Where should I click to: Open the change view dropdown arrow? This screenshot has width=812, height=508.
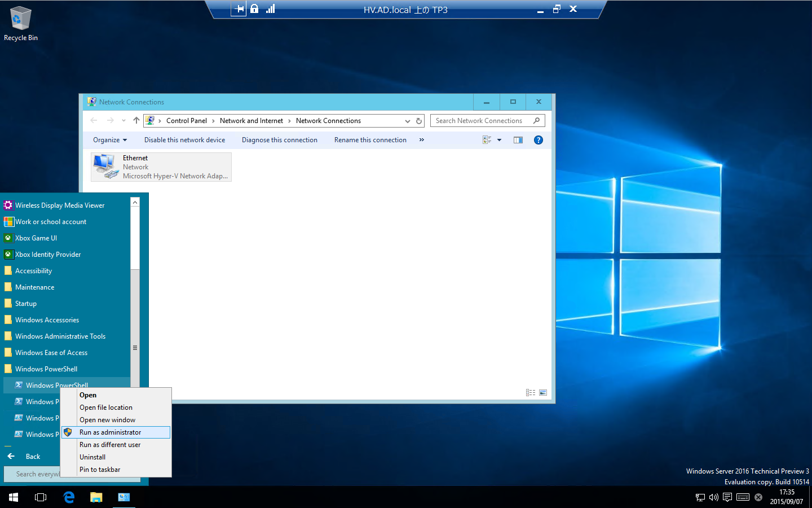pyautogui.click(x=499, y=140)
